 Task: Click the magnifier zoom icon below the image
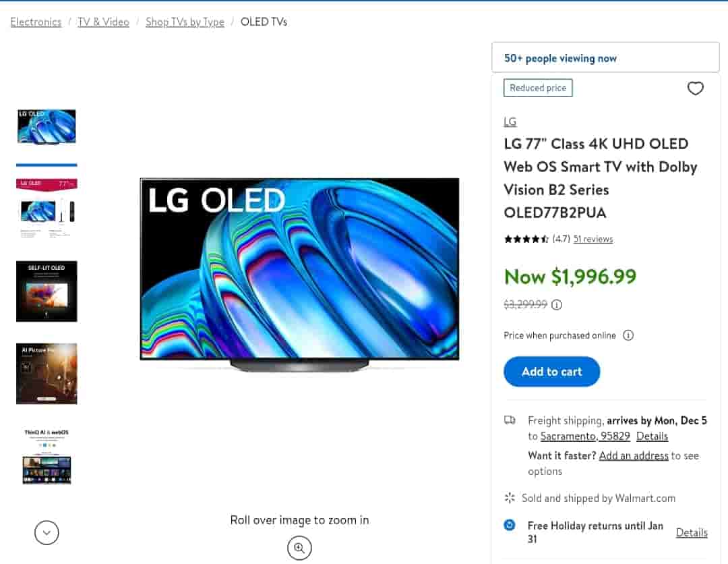pyautogui.click(x=299, y=548)
